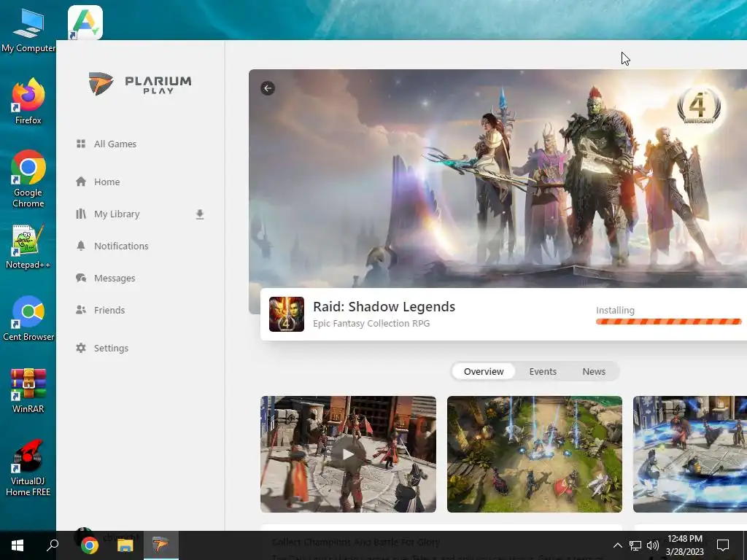Click the My Computer desktop icon
The image size is (747, 560).
click(x=28, y=30)
